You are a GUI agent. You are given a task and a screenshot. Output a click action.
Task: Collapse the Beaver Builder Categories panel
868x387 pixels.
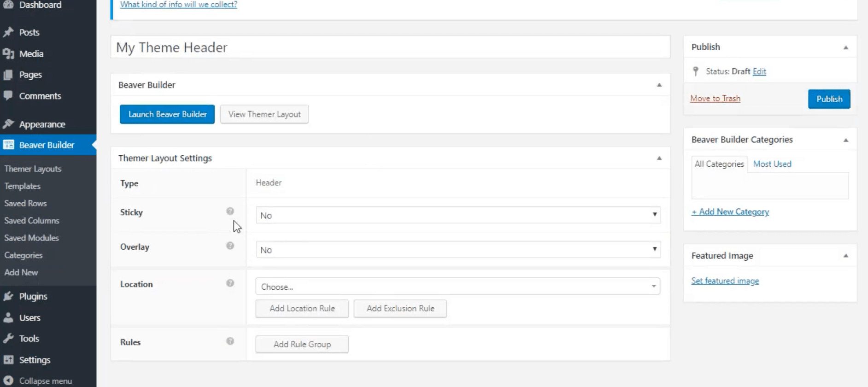[x=845, y=140]
